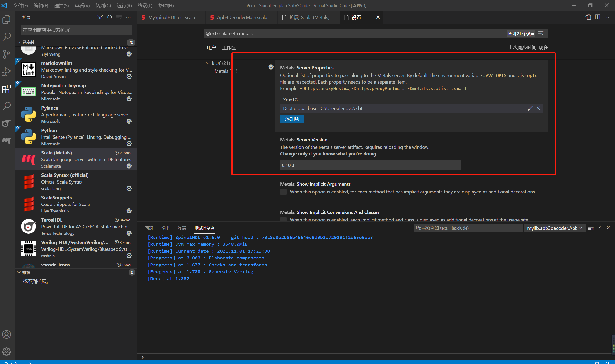The width and height of the screenshot is (615, 364).
Task: Open Source Control view
Action: coord(7,54)
